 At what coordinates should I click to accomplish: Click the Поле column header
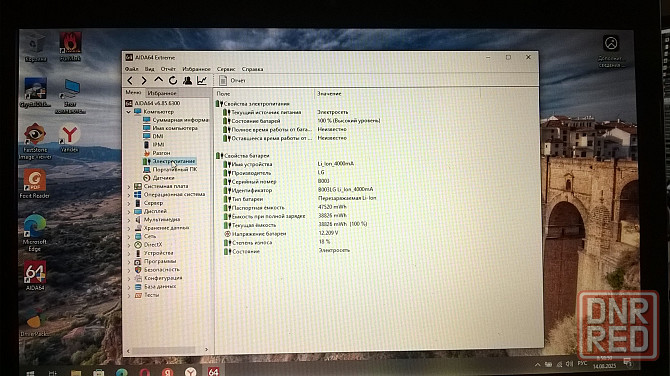tap(264, 93)
